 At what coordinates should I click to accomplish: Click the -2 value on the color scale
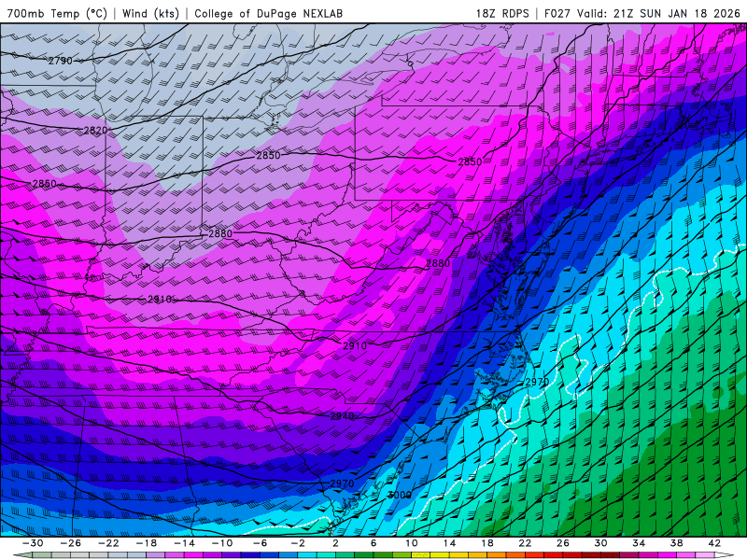pyautogui.click(x=298, y=543)
